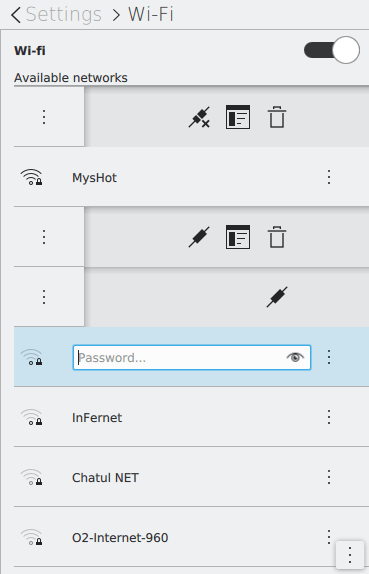Image resolution: width=369 pixels, height=574 pixels.
Task: Open three-dot menu for InFernet
Action: coord(329,417)
